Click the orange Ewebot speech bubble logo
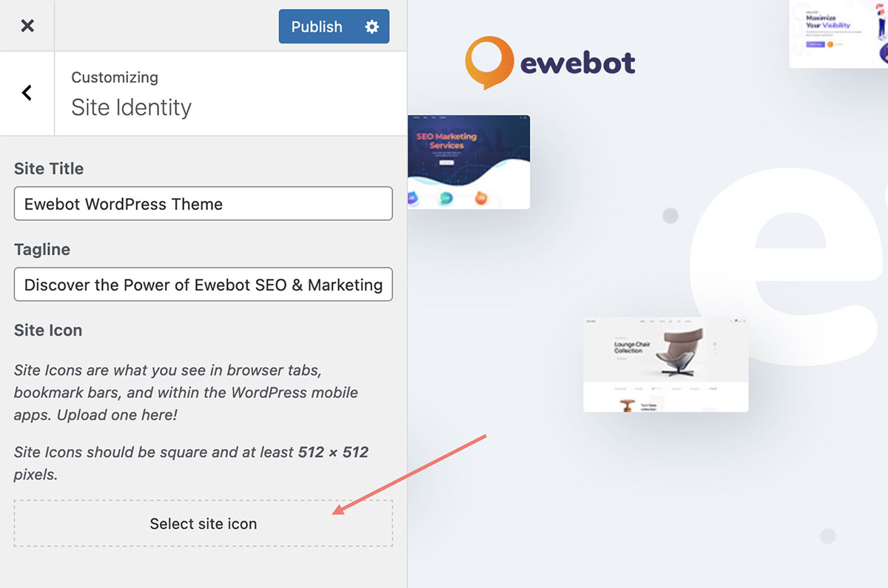 tap(489, 63)
